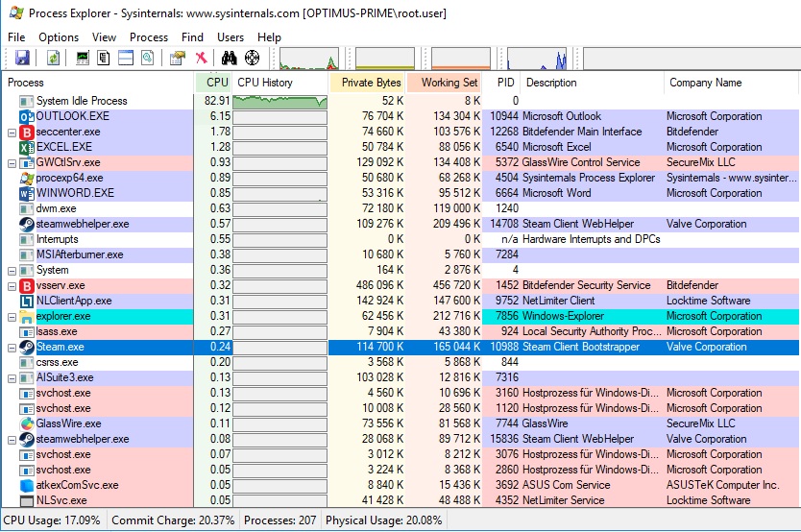Image resolution: width=801 pixels, height=532 pixels.
Task: Click the Steam icon beside Steam.exe
Action: click(27, 348)
